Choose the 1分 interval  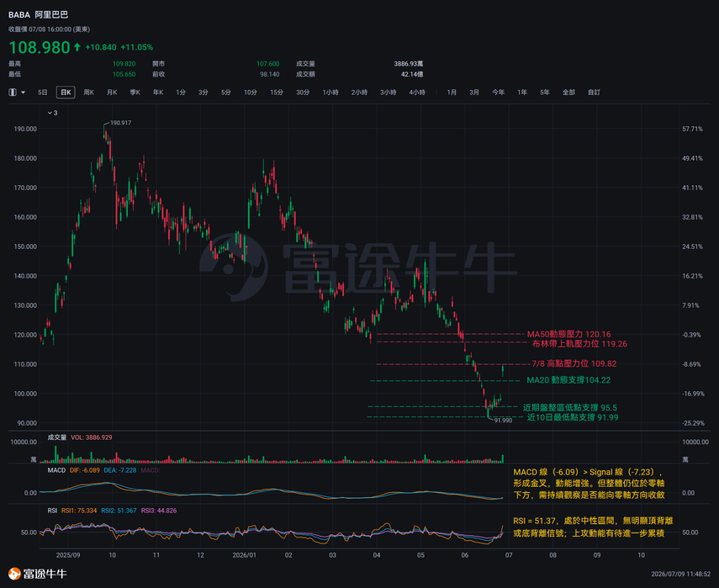181,93
